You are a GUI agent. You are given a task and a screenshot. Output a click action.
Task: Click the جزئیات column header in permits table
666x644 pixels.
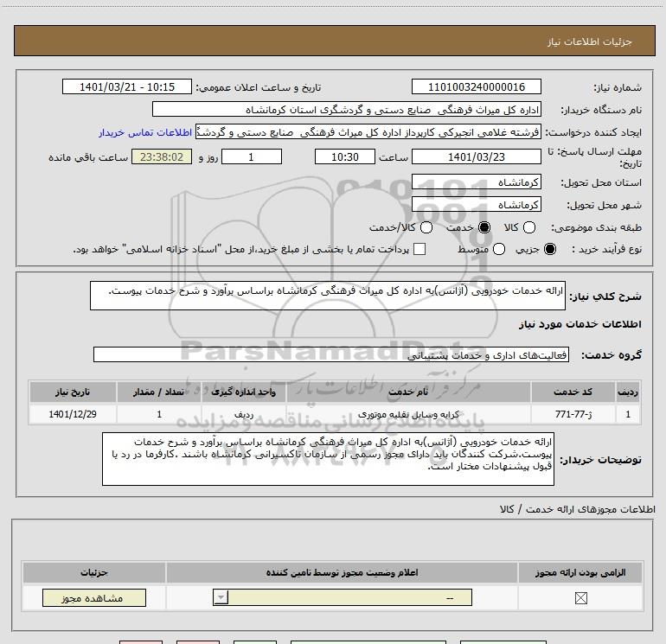(x=94, y=572)
